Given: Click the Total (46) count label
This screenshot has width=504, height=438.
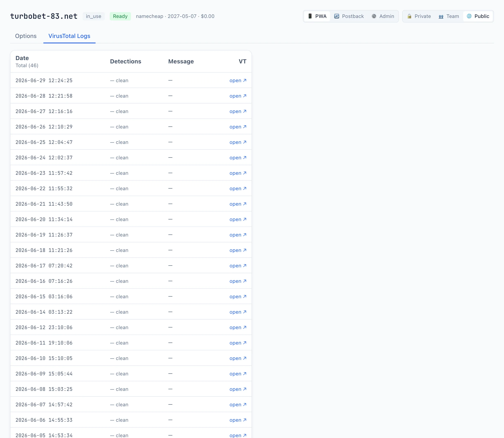Looking at the screenshot, I should pos(27,65).
